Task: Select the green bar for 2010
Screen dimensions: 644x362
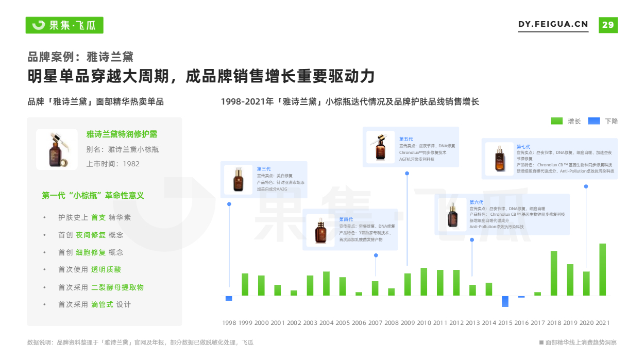Action: (x=423, y=282)
